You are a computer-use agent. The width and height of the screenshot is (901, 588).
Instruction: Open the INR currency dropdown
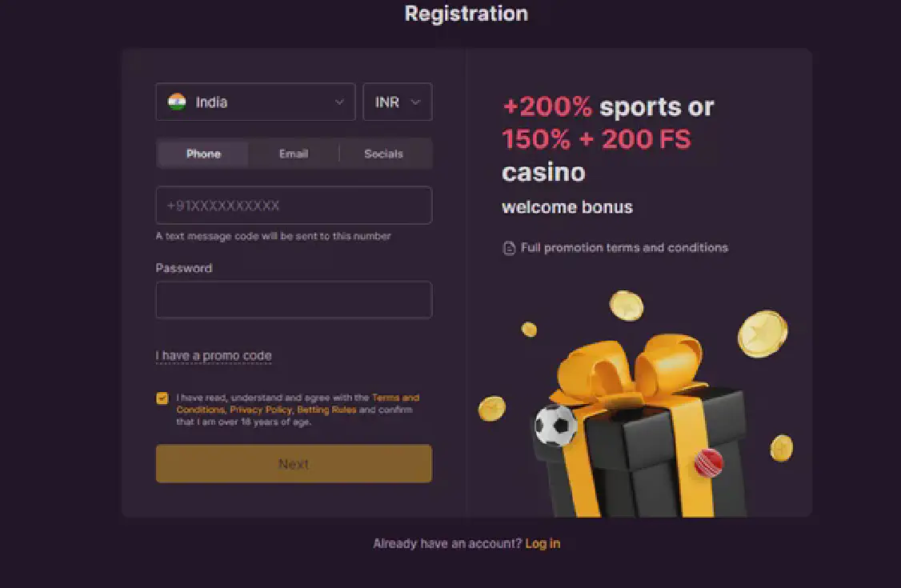click(397, 102)
